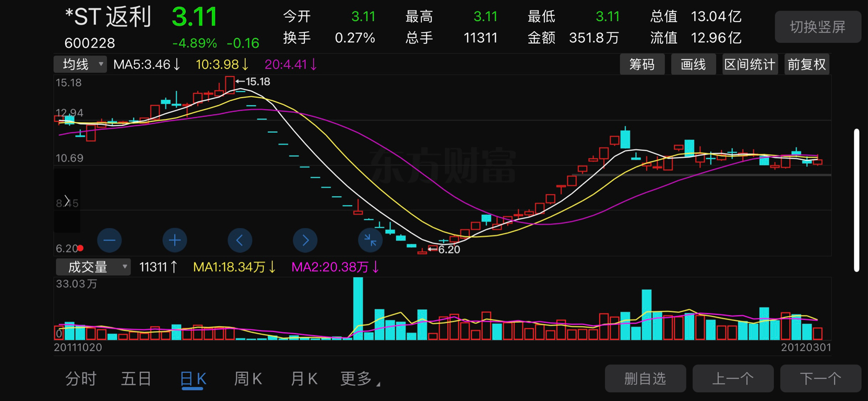The image size is (868, 401).
Task: Click the 15.18 high price marker
Action: [x=253, y=81]
